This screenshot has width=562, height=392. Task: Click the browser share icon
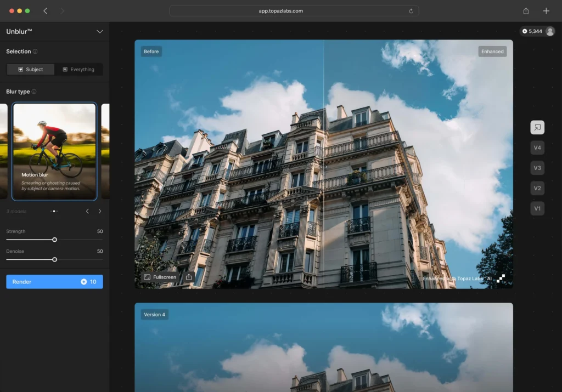[x=526, y=11]
